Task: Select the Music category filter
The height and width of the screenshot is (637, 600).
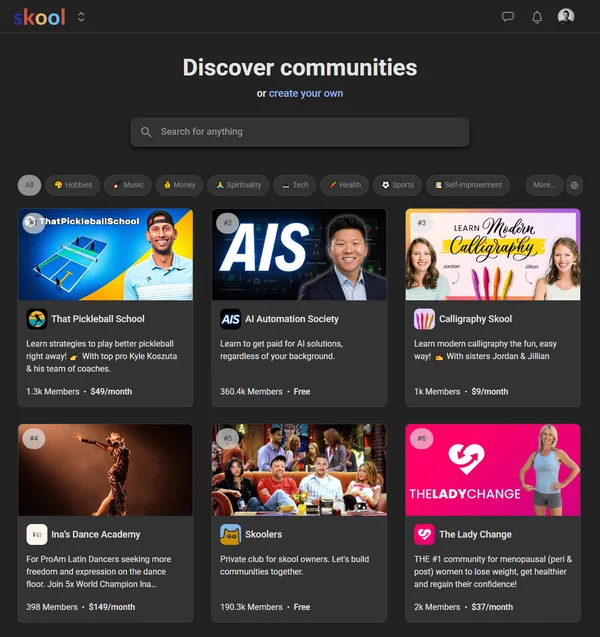Action: (x=128, y=185)
